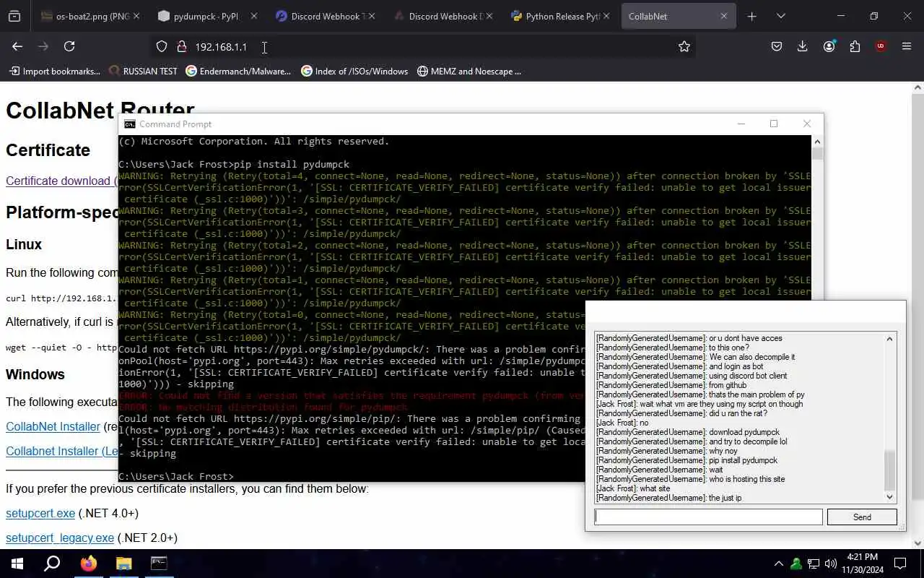Open network tray icon

[814, 564]
